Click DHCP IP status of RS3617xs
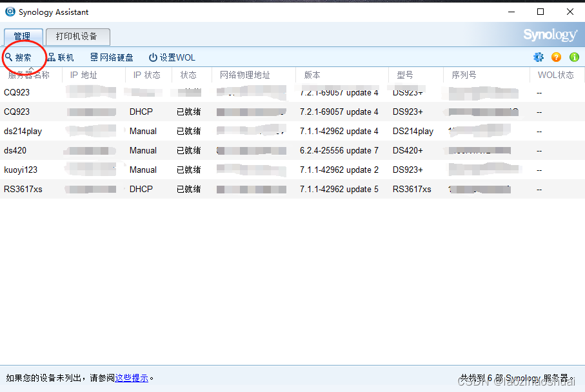Image resolution: width=585 pixels, height=392 pixels. tap(141, 190)
